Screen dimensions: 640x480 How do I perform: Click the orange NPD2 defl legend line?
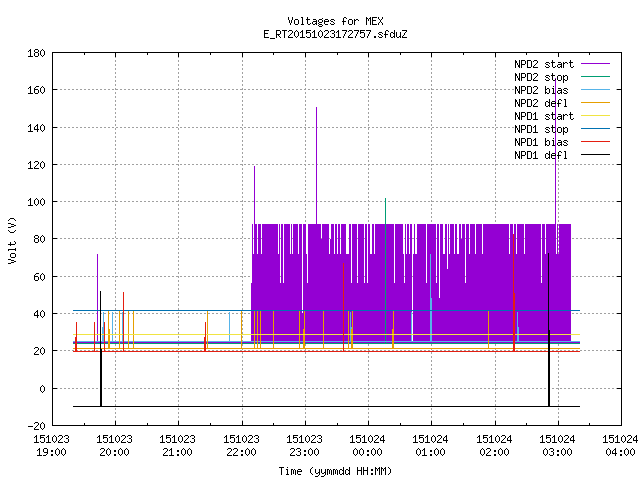click(595, 102)
